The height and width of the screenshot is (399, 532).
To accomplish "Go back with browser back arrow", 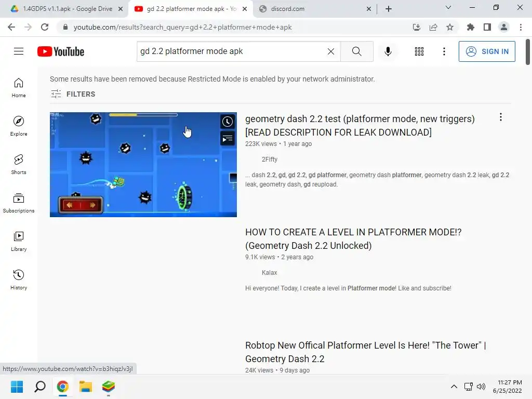I will point(11,27).
